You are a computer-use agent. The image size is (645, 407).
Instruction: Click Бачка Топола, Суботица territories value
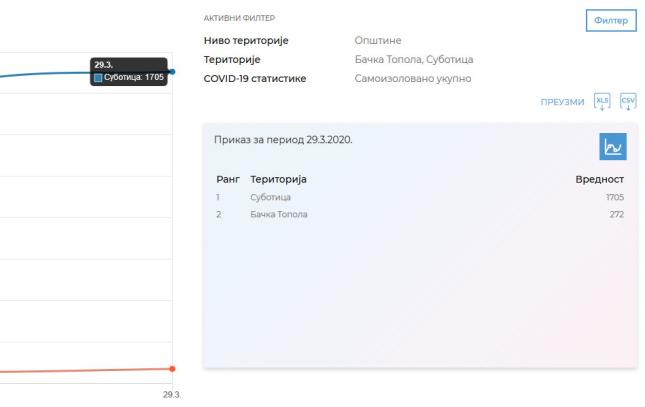point(414,60)
